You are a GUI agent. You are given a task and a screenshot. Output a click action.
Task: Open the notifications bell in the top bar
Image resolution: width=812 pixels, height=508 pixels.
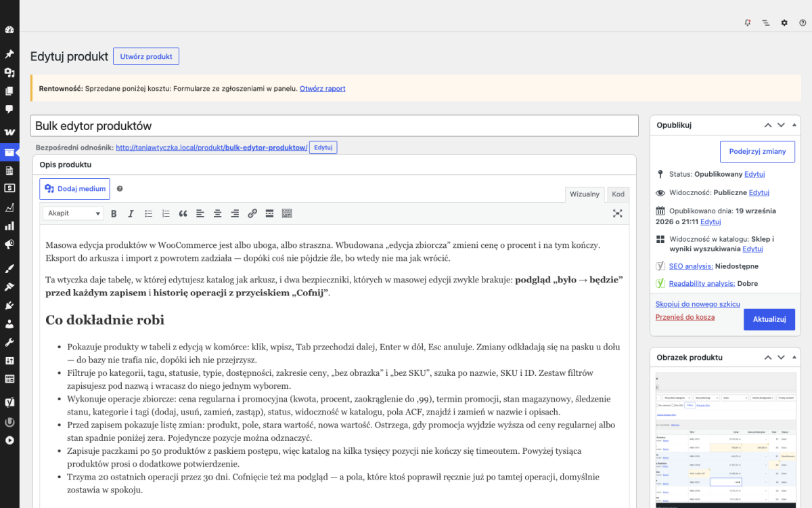click(748, 22)
